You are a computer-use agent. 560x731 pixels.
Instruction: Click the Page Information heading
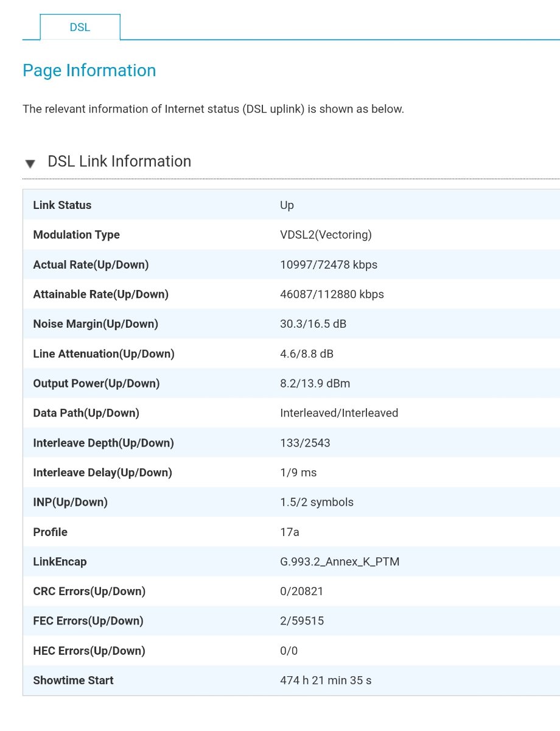point(89,71)
